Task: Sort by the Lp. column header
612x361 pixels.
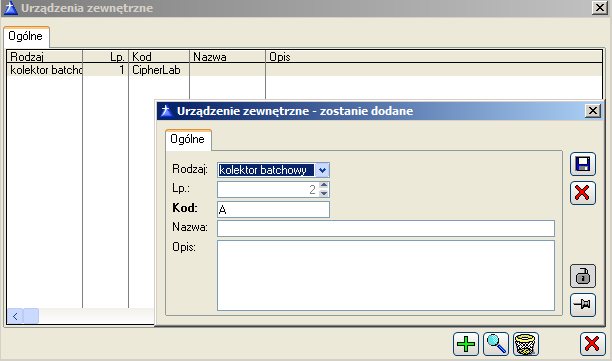Action: [105, 57]
